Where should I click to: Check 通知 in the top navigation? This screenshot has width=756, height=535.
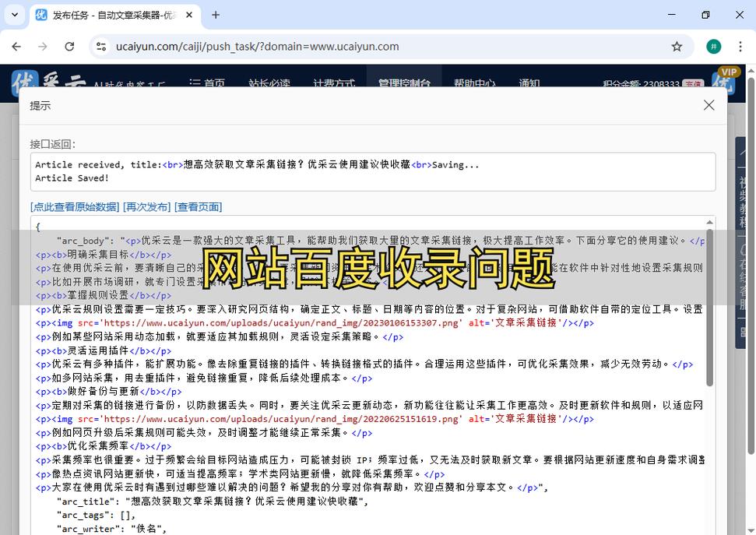529,83
